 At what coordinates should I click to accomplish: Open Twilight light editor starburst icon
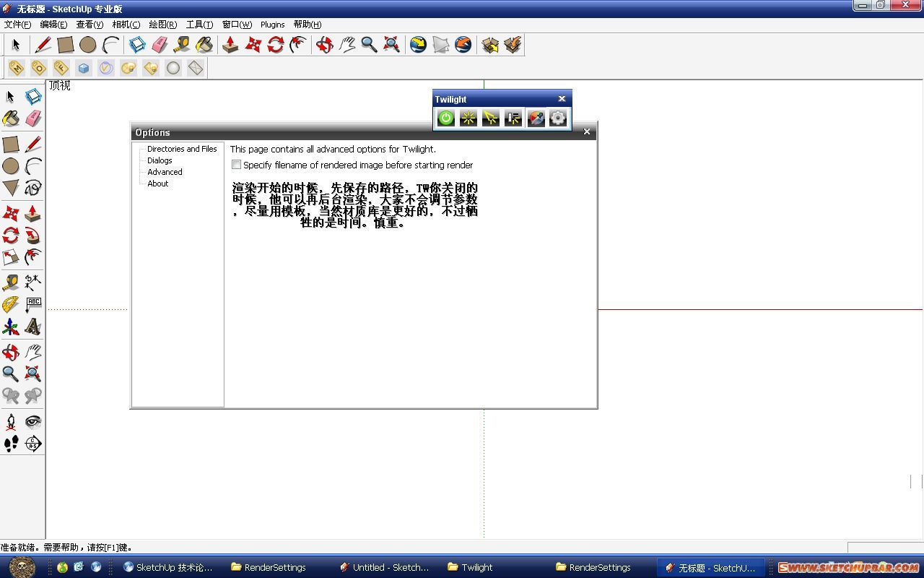[468, 118]
